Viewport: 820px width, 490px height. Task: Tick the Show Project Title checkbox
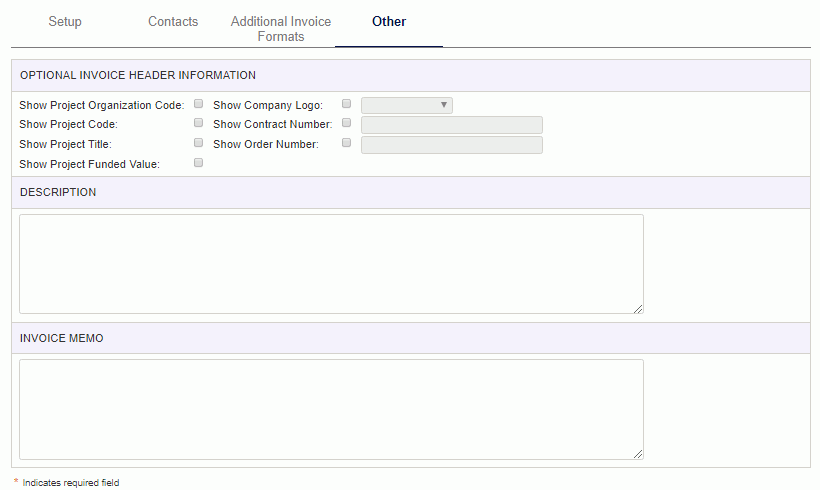pos(198,142)
